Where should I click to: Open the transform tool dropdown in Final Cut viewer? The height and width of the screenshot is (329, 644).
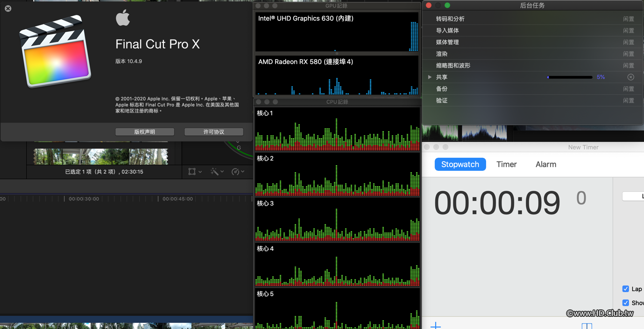tap(195, 172)
